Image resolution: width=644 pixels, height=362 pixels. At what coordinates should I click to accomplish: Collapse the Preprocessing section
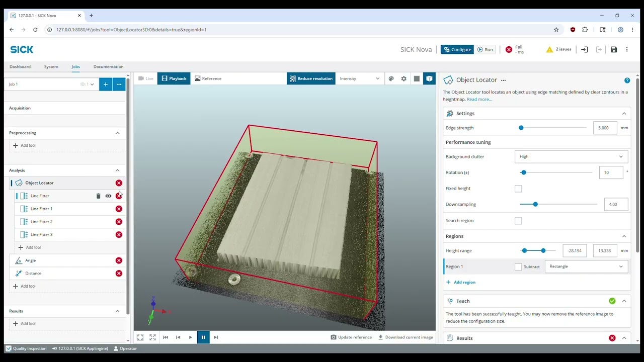pyautogui.click(x=117, y=133)
